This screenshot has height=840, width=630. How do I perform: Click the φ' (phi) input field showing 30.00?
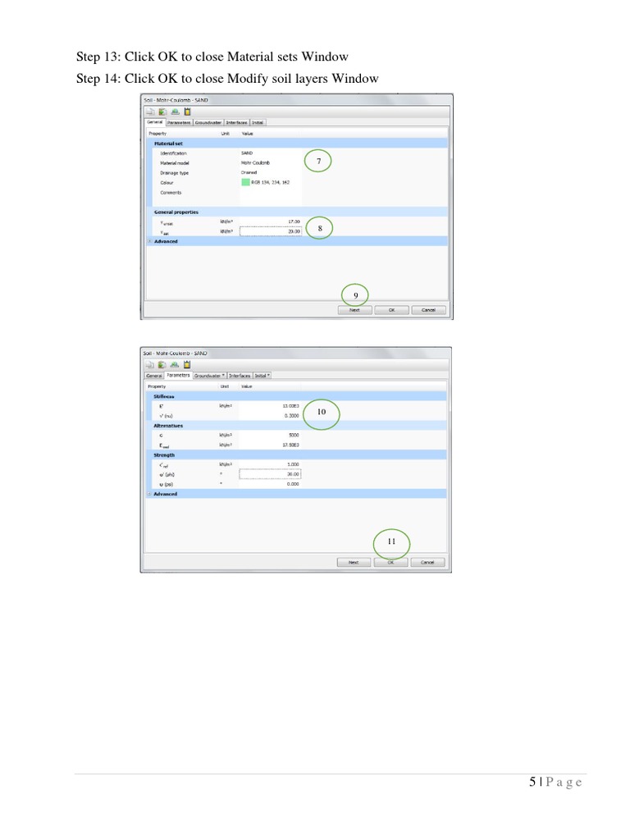point(270,474)
